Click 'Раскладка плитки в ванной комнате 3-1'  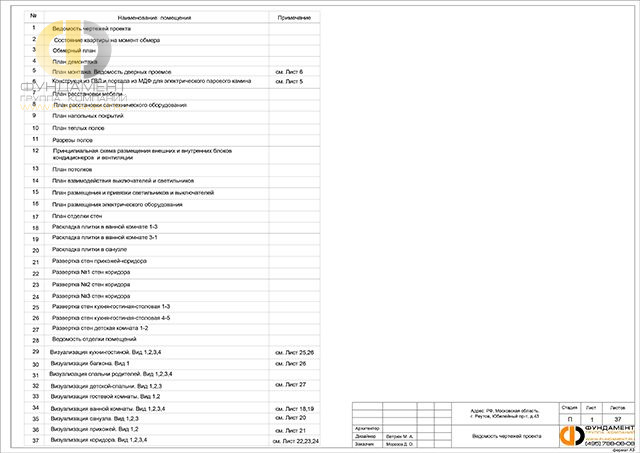pyautogui.click(x=105, y=238)
